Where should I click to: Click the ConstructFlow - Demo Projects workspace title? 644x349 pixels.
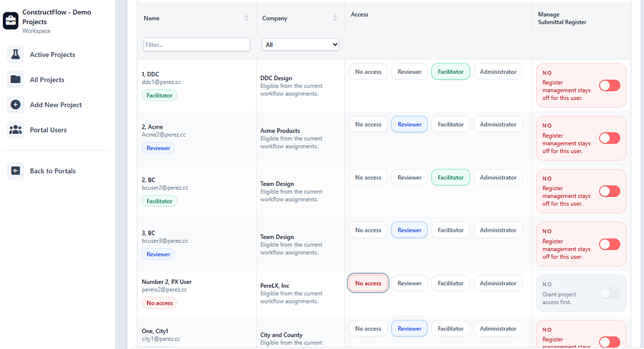[57, 17]
